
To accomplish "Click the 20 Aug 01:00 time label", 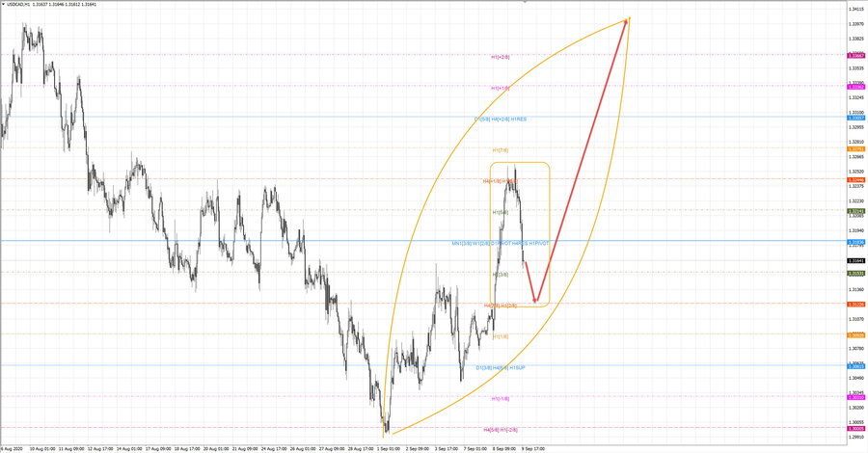I will [x=216, y=448].
